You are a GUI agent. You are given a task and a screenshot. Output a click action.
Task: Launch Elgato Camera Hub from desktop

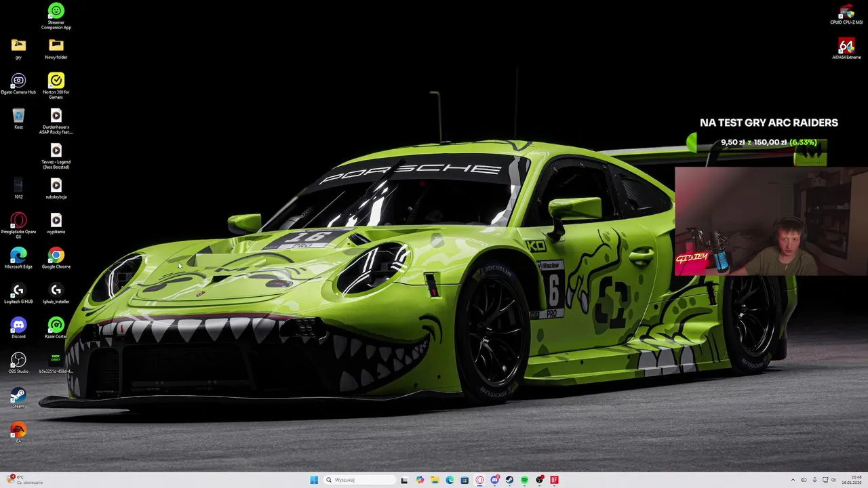18,84
